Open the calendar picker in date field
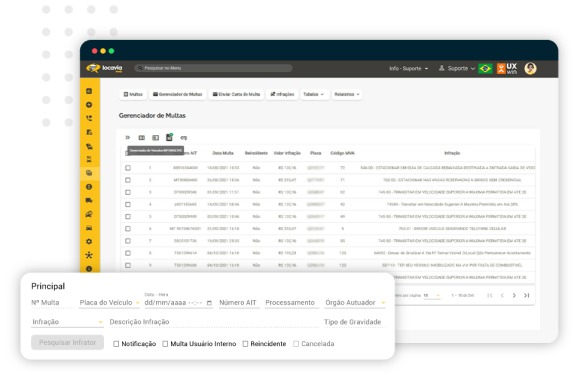Viewport: 580px width, 375px height. (x=209, y=303)
